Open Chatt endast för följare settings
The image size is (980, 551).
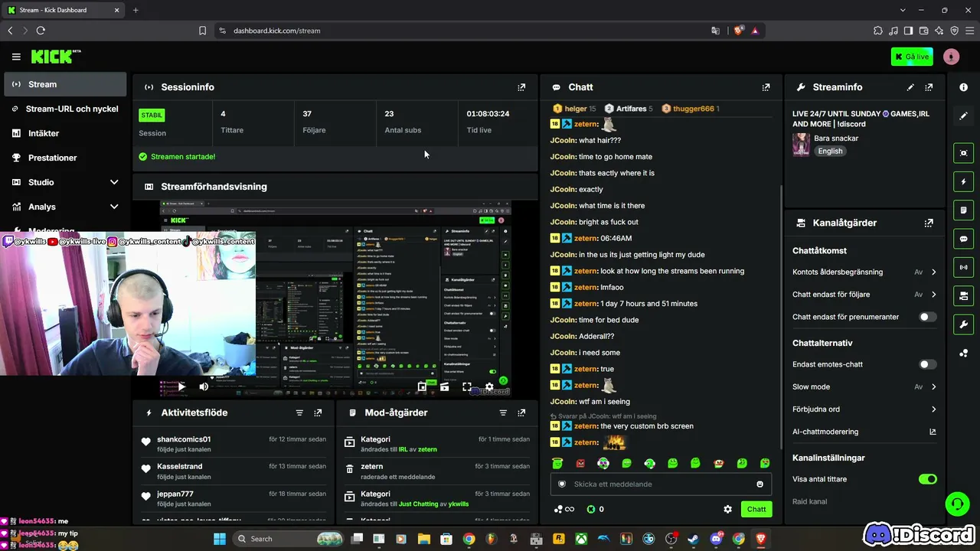[864, 295]
